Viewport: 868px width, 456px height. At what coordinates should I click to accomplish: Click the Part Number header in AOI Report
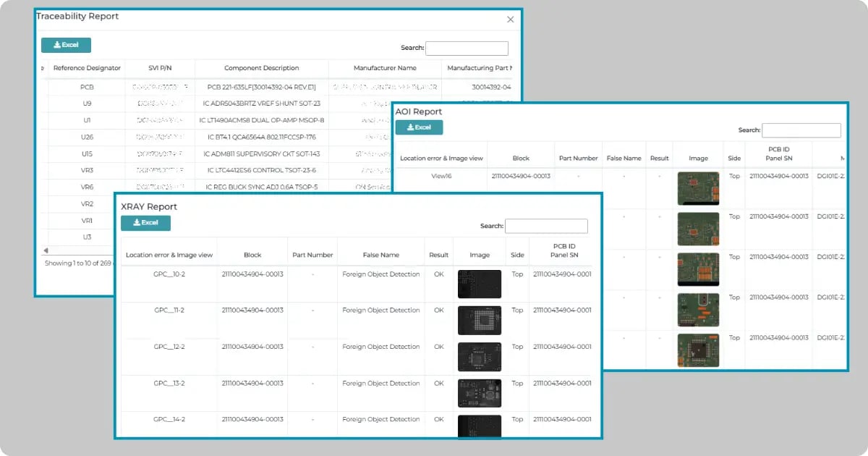point(578,156)
